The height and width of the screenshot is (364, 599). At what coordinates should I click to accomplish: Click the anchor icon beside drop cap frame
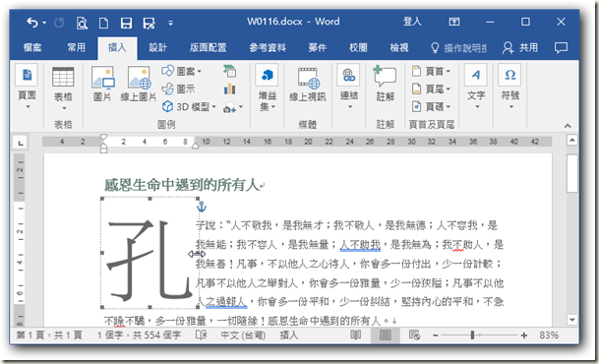202,207
